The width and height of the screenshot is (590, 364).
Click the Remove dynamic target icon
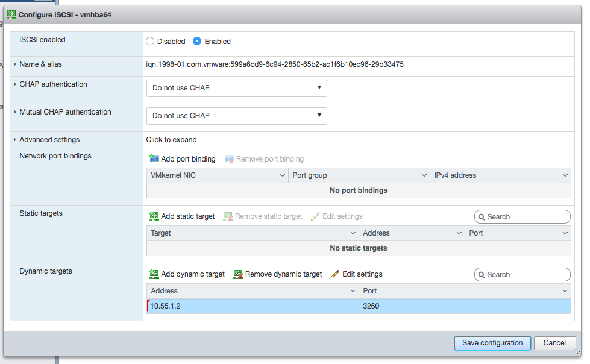tap(238, 274)
